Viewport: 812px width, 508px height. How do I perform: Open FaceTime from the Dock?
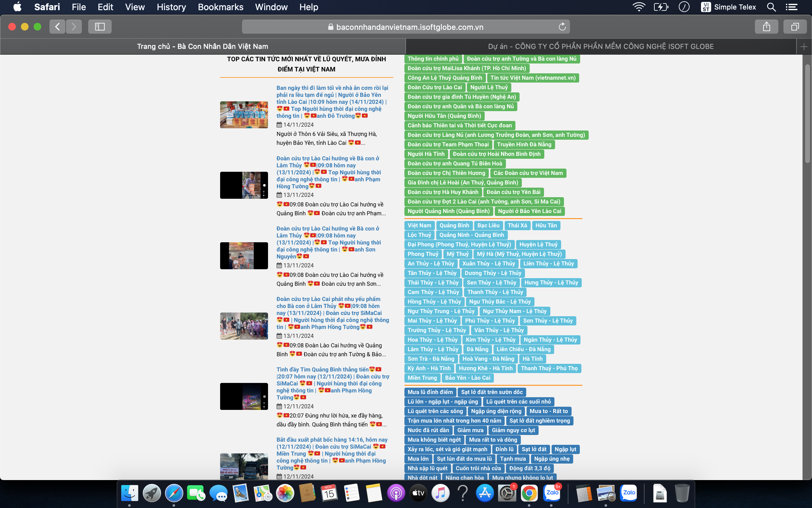[x=196, y=493]
